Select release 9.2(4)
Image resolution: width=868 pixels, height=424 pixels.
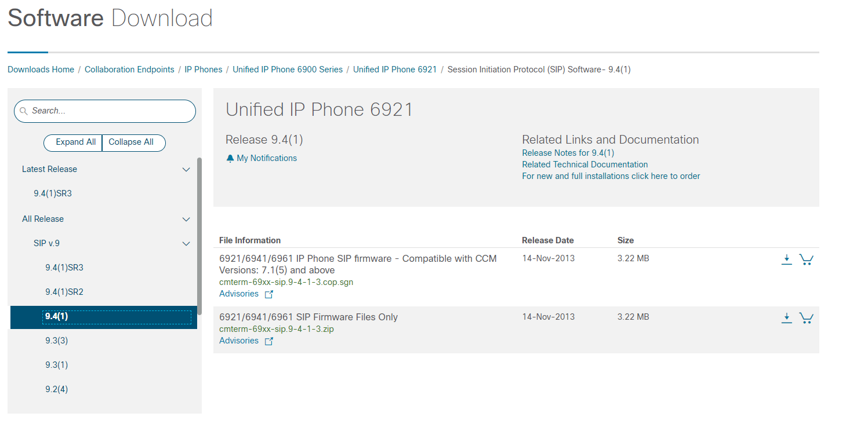[x=57, y=389]
